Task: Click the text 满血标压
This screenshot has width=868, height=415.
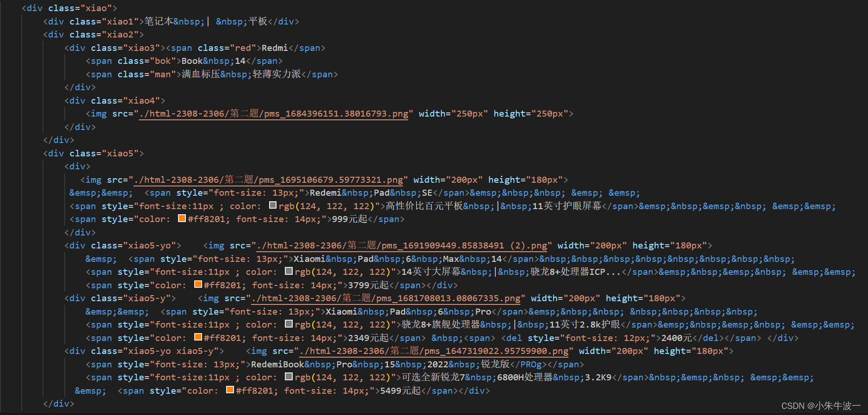Action: coord(201,74)
